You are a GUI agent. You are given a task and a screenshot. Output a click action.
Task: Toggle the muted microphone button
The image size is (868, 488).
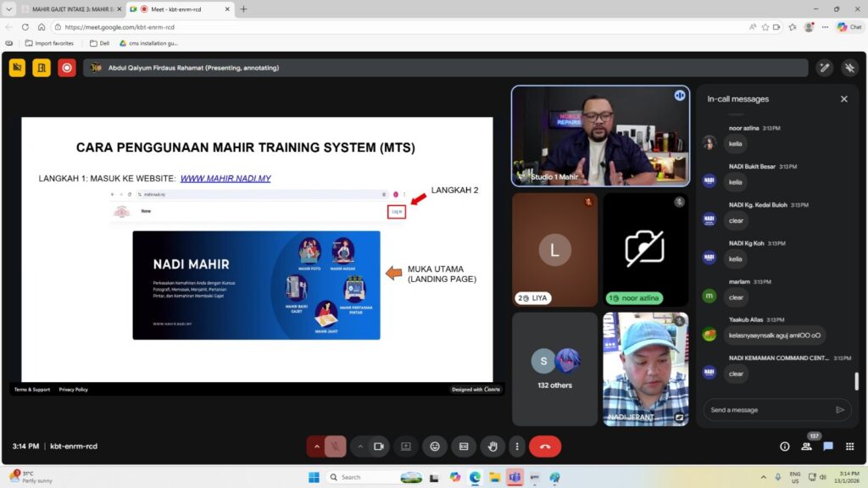pos(336,446)
